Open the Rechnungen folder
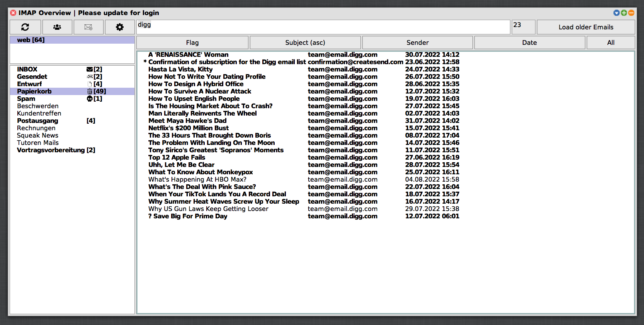 [x=72, y=128]
